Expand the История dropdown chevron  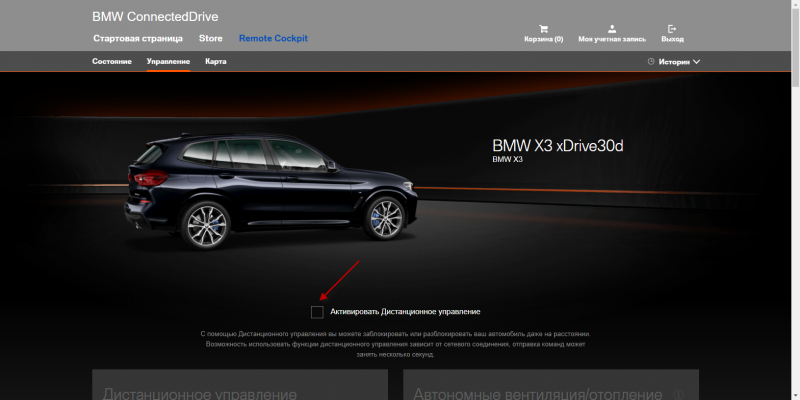696,62
